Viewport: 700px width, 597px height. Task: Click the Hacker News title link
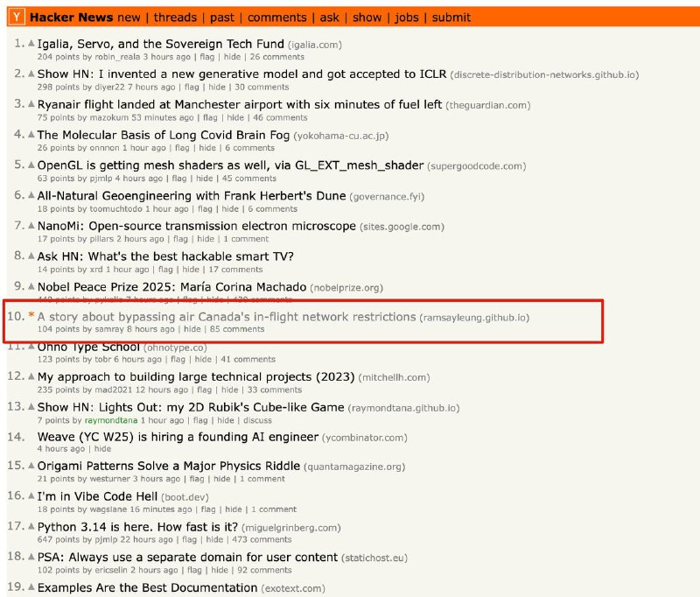point(72,18)
